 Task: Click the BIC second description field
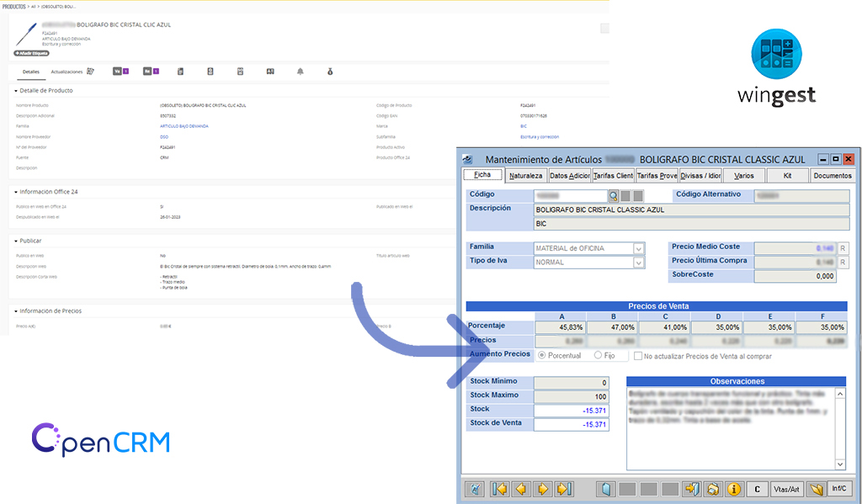[692, 224]
